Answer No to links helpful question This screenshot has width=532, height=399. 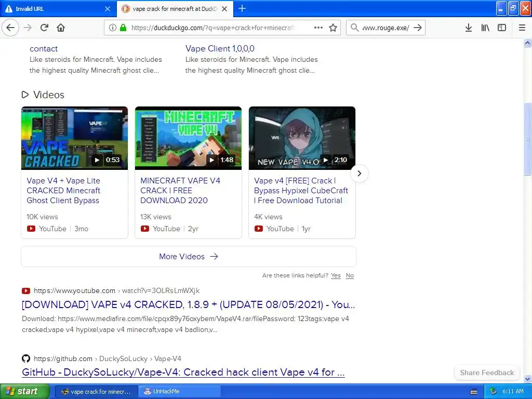point(350,275)
